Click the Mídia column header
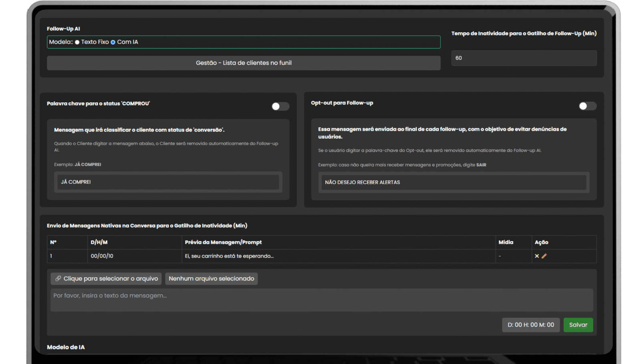Screen dimensions: 641x364 coord(506,242)
